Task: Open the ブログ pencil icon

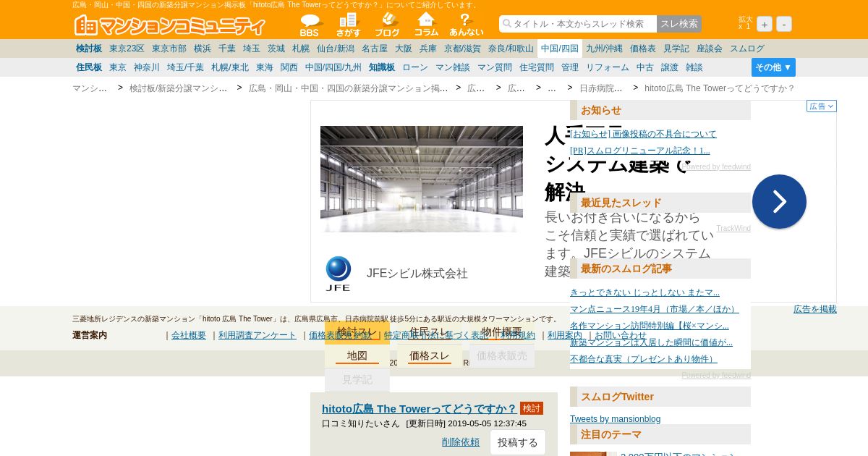Action: (387, 25)
